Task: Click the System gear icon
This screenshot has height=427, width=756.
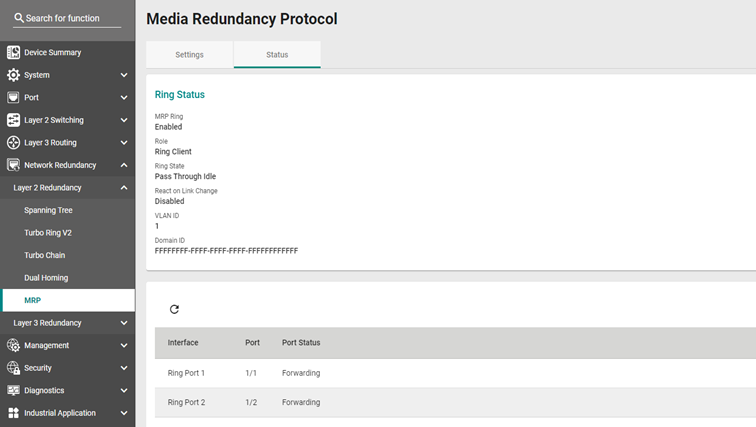Action: [14, 75]
